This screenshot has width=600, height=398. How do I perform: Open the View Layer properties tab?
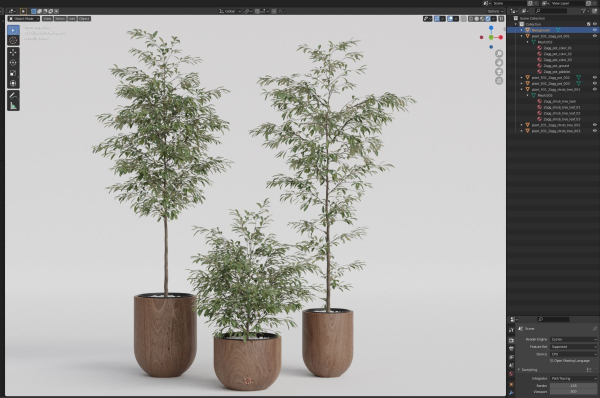click(x=512, y=357)
